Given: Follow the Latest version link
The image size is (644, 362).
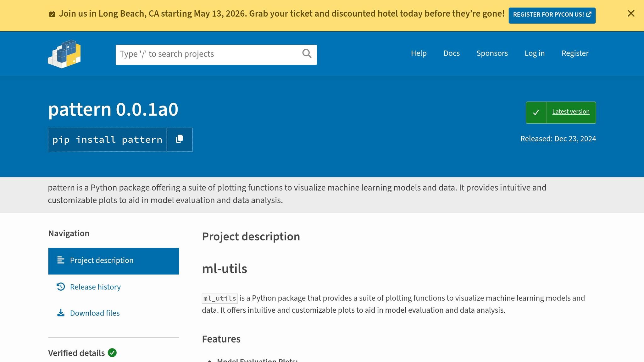Looking at the screenshot, I should point(570,112).
